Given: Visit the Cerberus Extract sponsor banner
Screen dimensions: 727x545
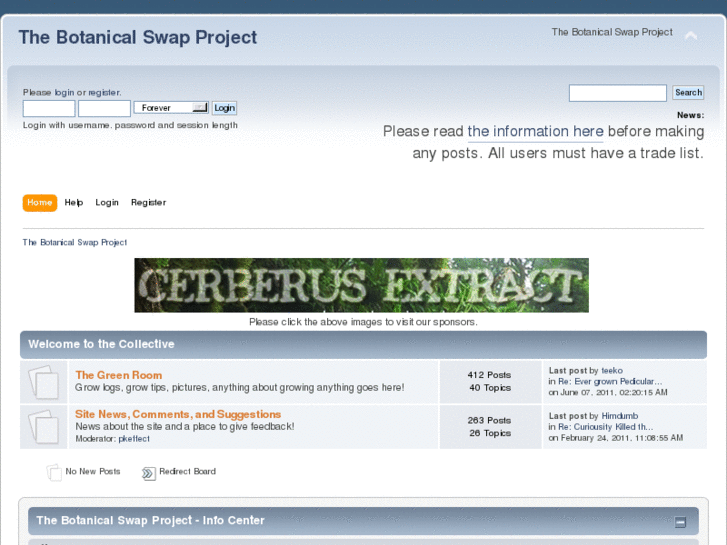Looking at the screenshot, I should (x=362, y=285).
